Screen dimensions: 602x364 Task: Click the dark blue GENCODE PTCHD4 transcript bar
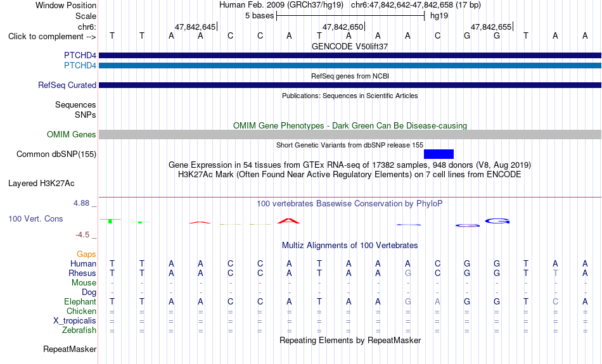(x=350, y=56)
